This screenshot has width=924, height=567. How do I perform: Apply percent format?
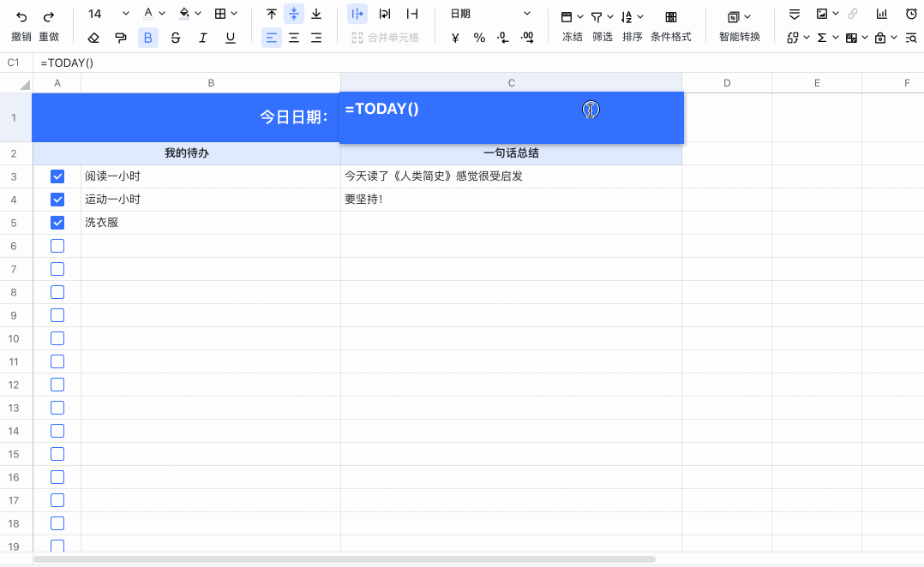point(479,38)
